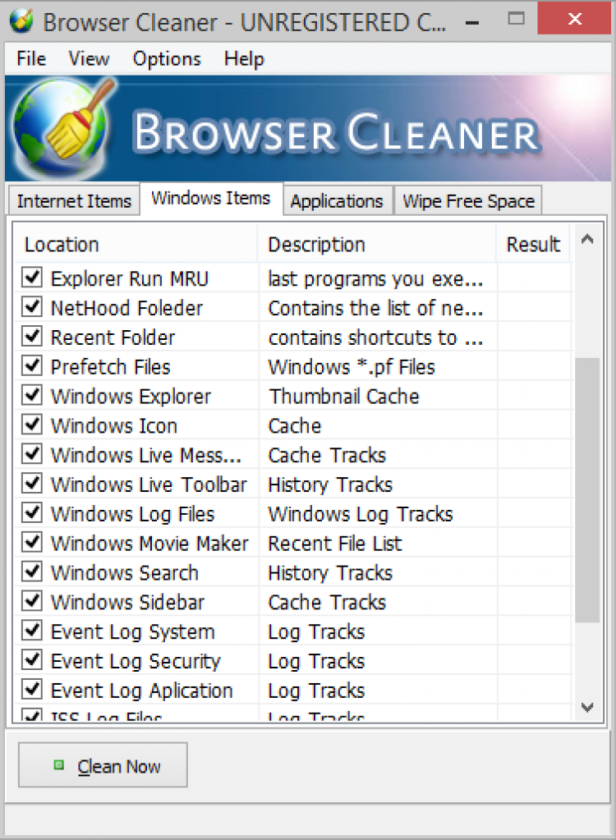Switch to the Internet Items tab
Image resolution: width=616 pixels, height=840 pixels.
pos(74,201)
